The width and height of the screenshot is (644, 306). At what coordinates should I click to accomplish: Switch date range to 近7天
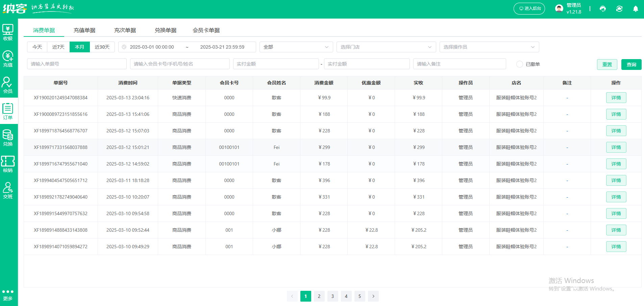pos(58,47)
